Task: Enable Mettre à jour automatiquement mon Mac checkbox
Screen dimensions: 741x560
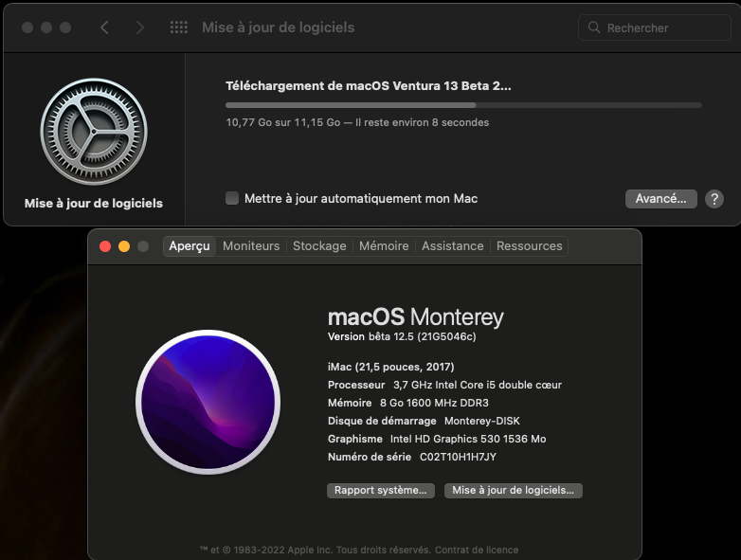Action: pyautogui.click(x=232, y=198)
